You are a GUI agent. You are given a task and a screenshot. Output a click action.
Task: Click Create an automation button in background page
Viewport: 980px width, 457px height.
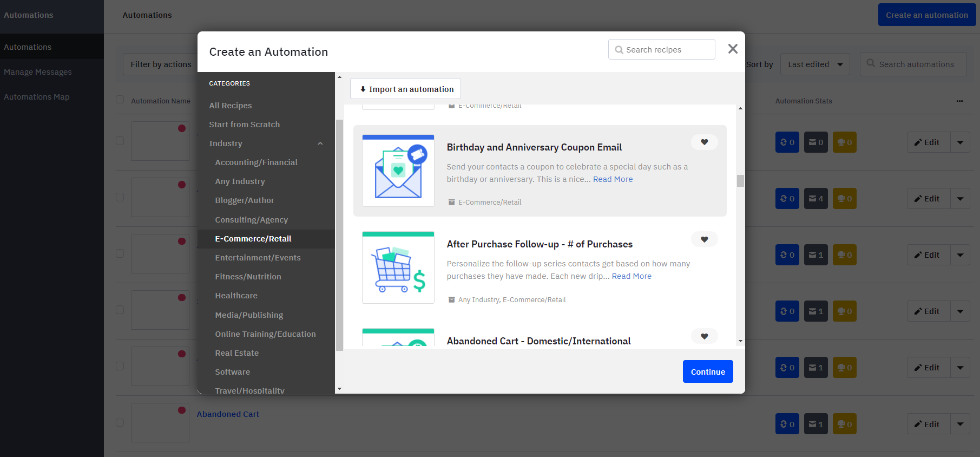click(x=927, y=15)
